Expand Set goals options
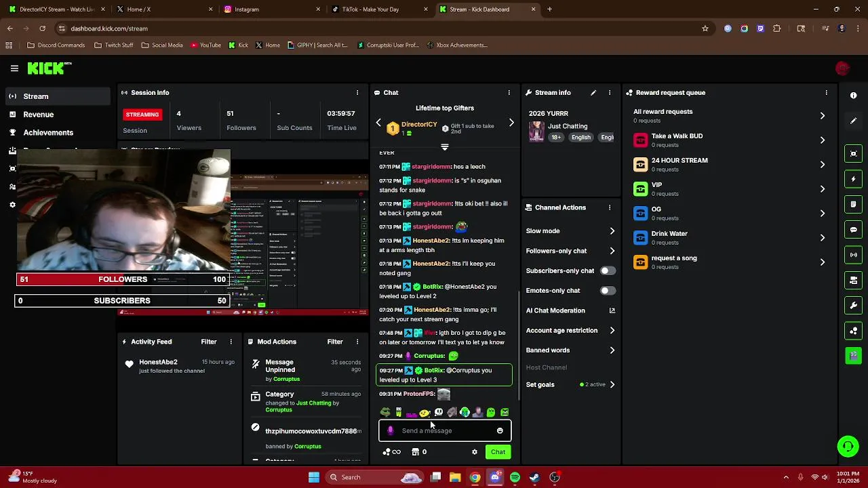The image size is (868, 488). coord(612,385)
